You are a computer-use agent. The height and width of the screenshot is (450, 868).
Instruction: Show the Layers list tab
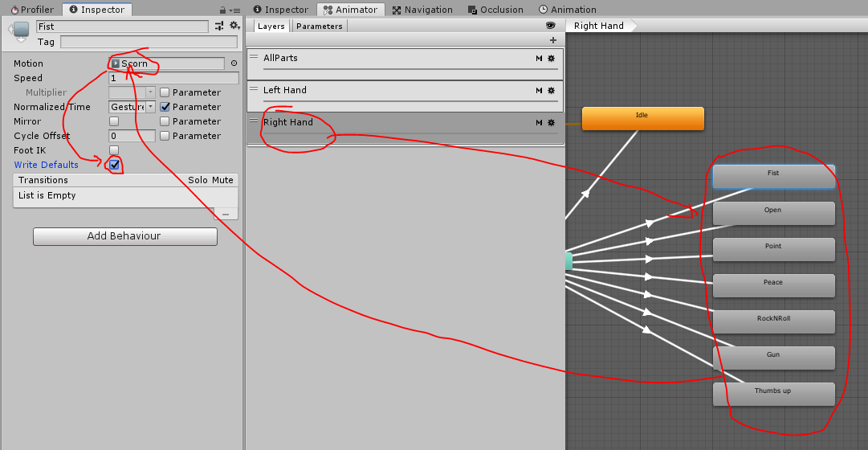tap(271, 26)
